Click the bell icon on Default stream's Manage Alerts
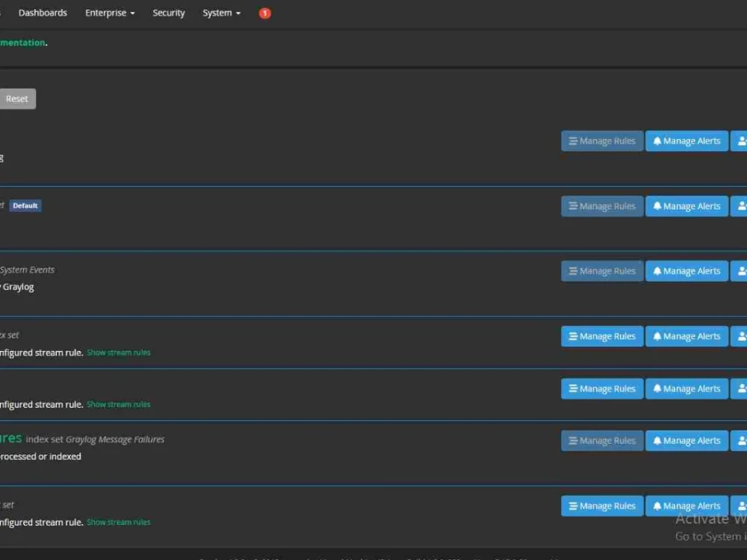The image size is (747, 560). [657, 206]
